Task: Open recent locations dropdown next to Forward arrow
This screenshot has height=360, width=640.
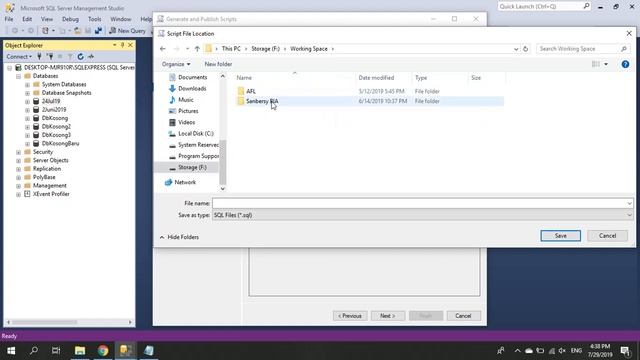Action: 187,49
